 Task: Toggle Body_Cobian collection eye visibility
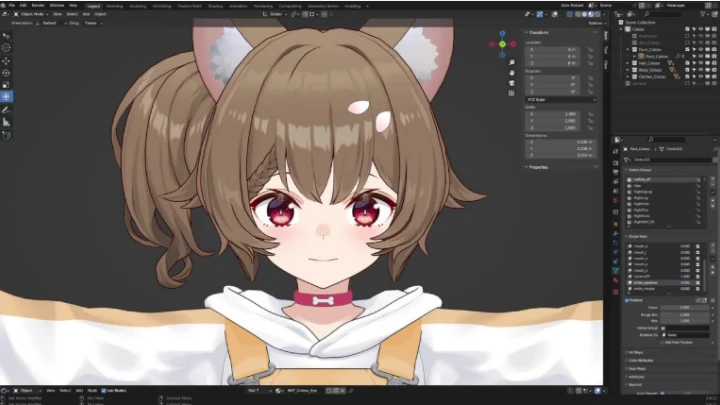pyautogui.click(x=701, y=70)
